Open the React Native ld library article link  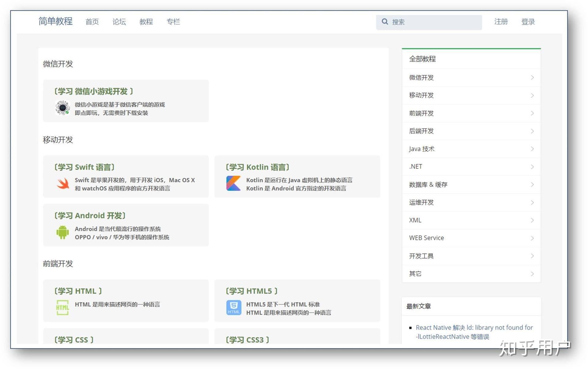click(474, 328)
